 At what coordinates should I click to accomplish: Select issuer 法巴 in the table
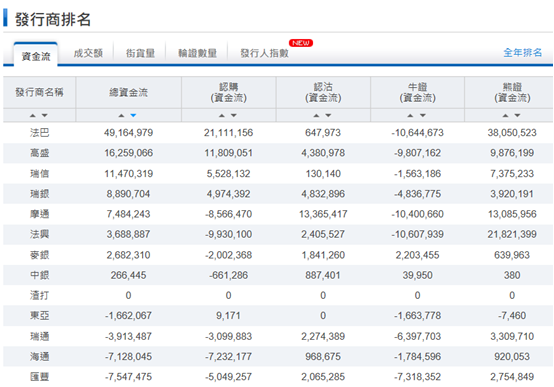pos(40,133)
